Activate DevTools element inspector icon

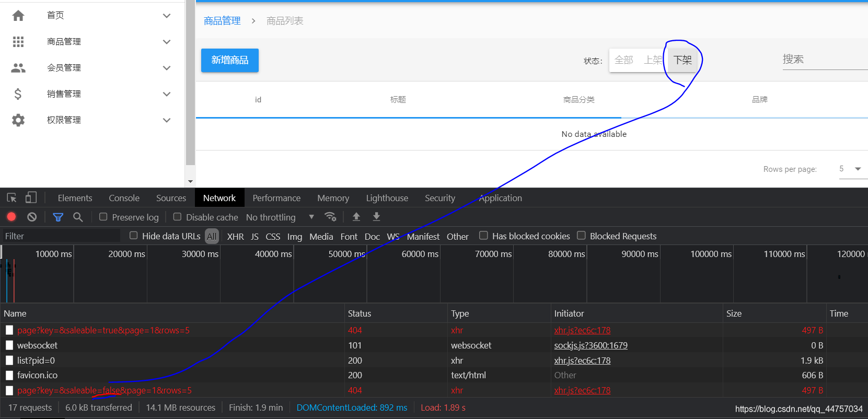[x=11, y=198]
